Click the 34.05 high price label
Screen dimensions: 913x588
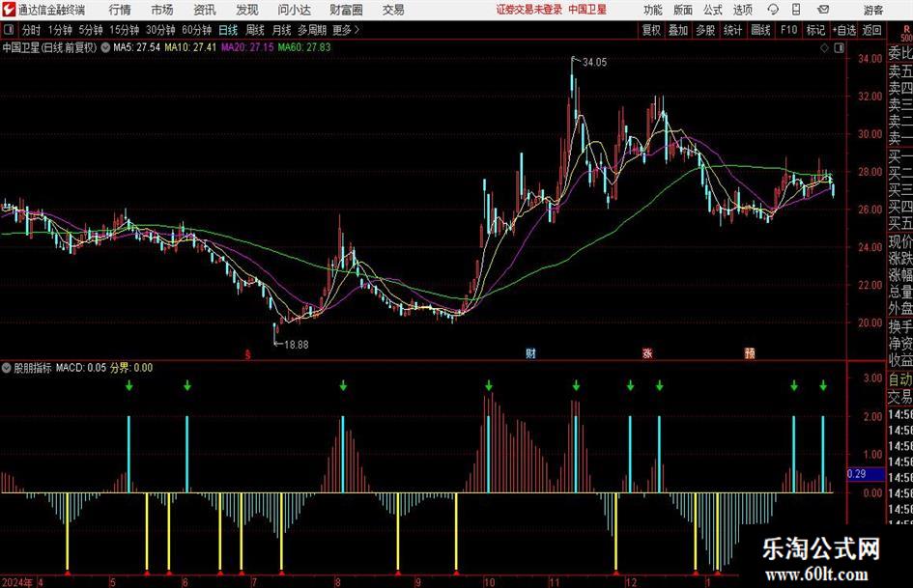coord(594,63)
